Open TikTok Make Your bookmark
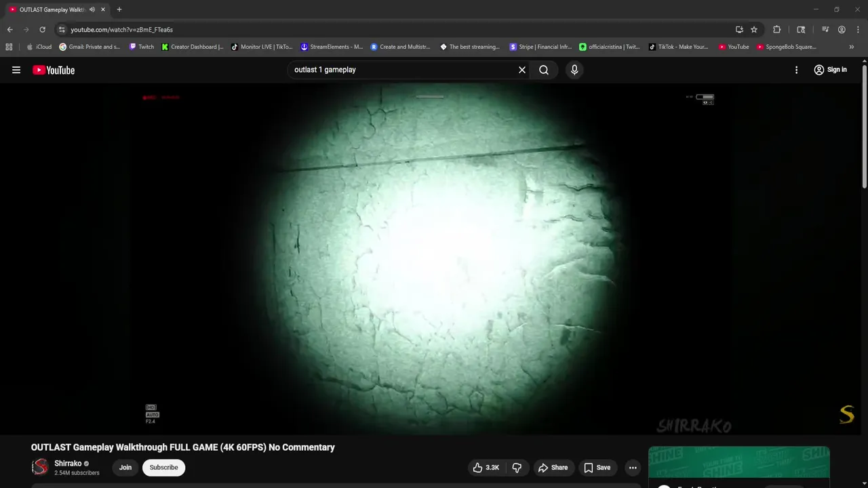The width and height of the screenshot is (868, 488). [679, 47]
